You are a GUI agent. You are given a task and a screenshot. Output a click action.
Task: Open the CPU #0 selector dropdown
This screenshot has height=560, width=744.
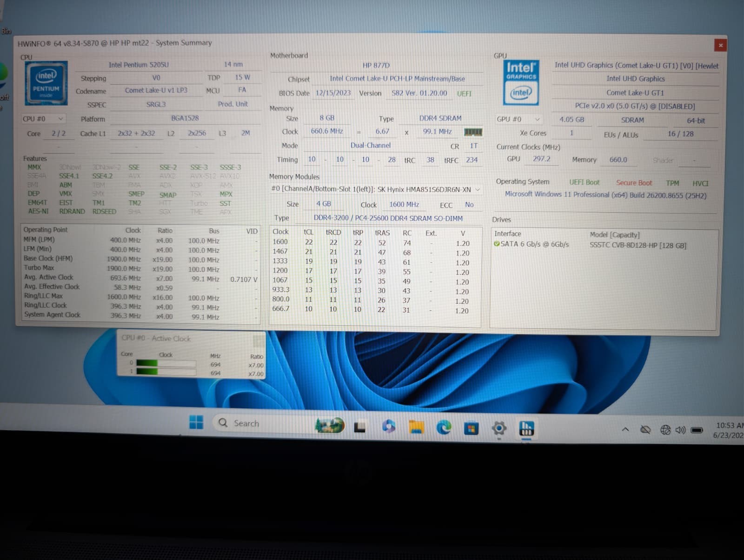click(x=43, y=119)
